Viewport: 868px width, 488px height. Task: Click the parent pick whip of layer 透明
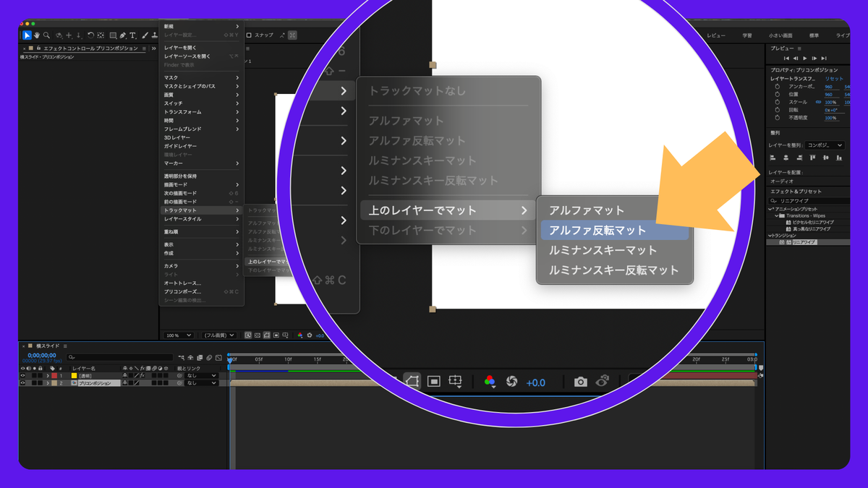coord(179,376)
